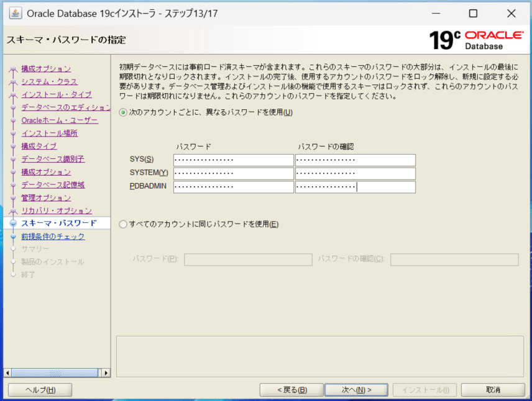Go to the インストール場所 step
The image size is (532, 401).
pos(50,133)
